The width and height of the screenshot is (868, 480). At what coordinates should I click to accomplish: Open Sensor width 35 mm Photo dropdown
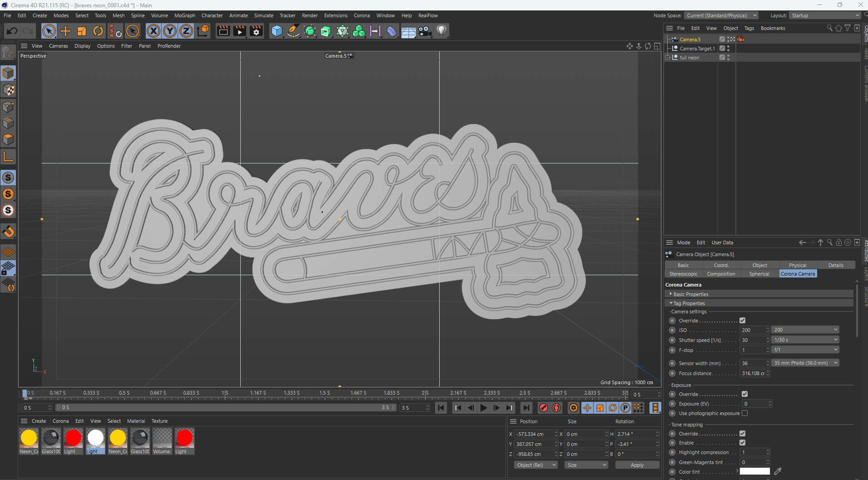click(x=805, y=363)
